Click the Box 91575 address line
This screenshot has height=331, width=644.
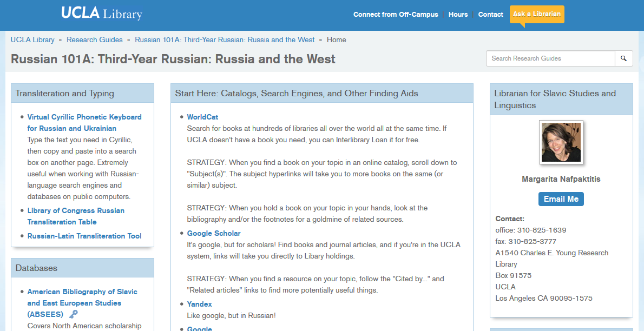tap(514, 275)
